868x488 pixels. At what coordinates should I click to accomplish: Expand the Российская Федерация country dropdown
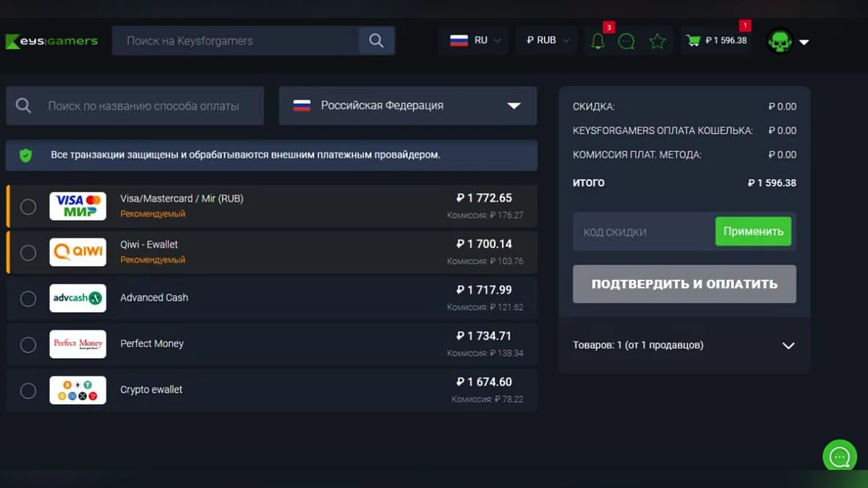click(407, 106)
